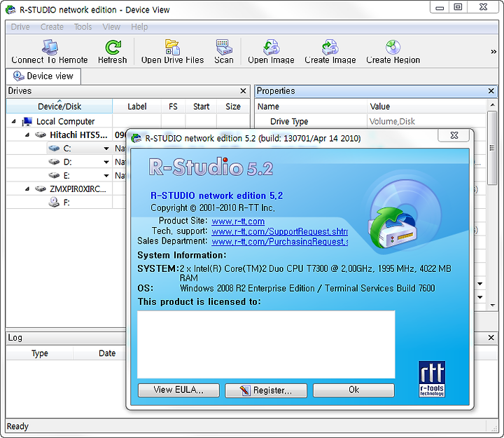The width and height of the screenshot is (504, 438).
Task: Start a Scan using the toolbar icon
Action: (x=224, y=48)
